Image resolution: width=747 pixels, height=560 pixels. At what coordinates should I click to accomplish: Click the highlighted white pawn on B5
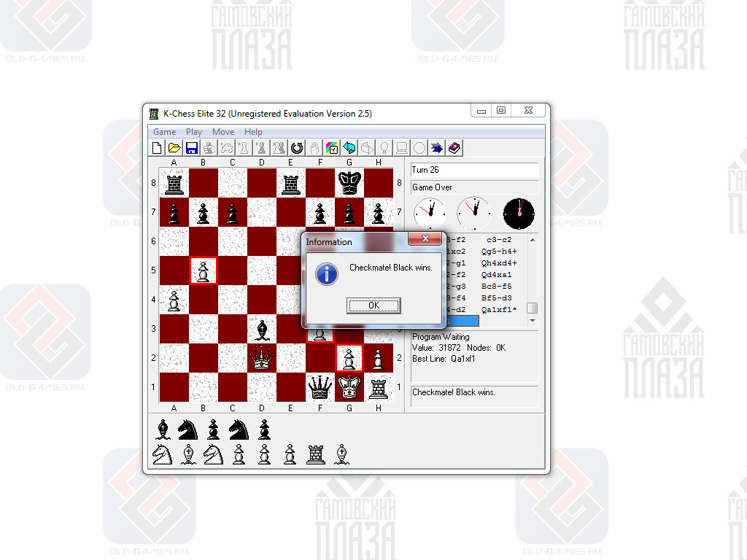(204, 271)
